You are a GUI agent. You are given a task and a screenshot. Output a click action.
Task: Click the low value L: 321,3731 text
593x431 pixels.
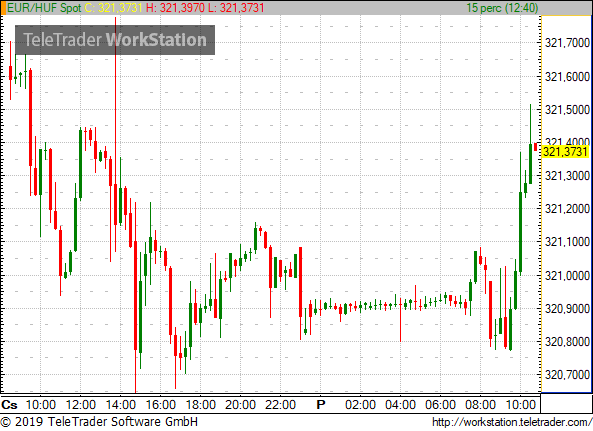pyautogui.click(x=236, y=8)
